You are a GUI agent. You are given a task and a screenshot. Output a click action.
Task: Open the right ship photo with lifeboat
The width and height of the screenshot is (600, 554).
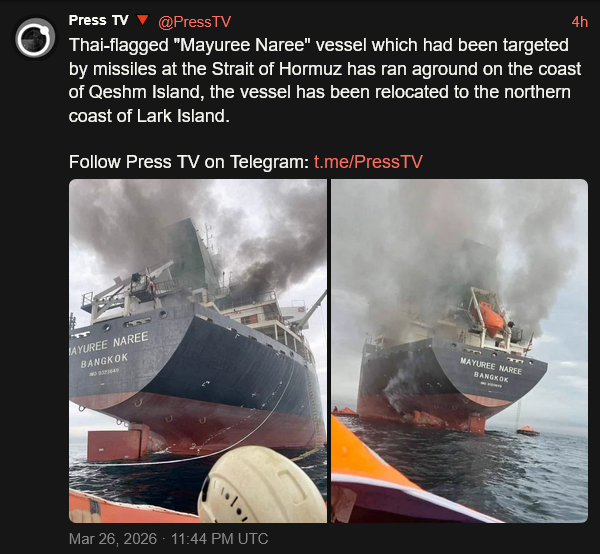coord(459,351)
